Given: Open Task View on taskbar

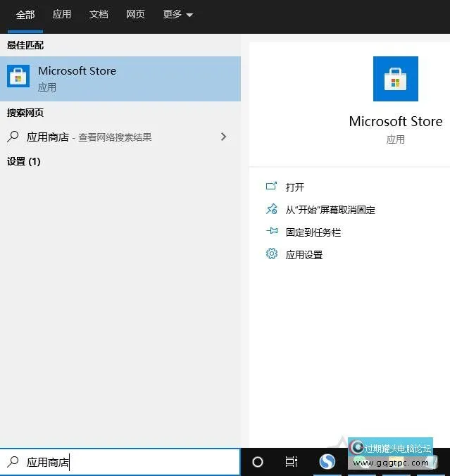Looking at the screenshot, I should pos(291,462).
